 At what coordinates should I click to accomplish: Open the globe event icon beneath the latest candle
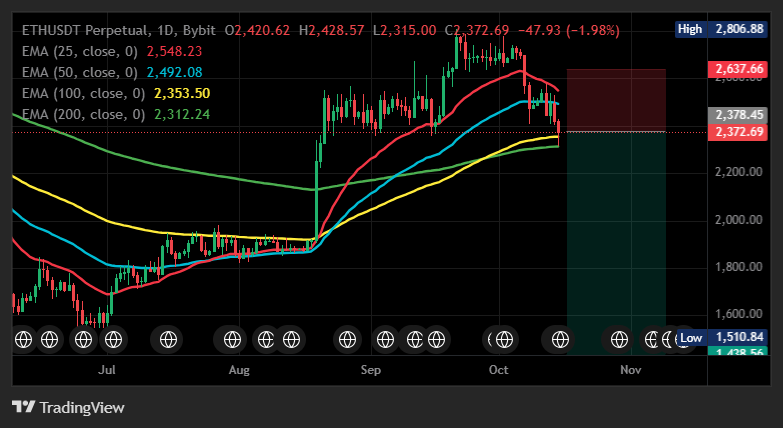click(560, 340)
